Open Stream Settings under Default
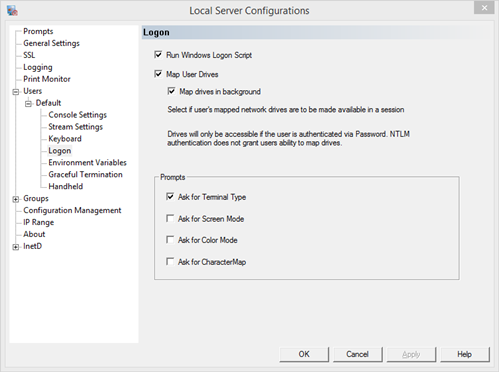499x372 pixels. (x=75, y=127)
